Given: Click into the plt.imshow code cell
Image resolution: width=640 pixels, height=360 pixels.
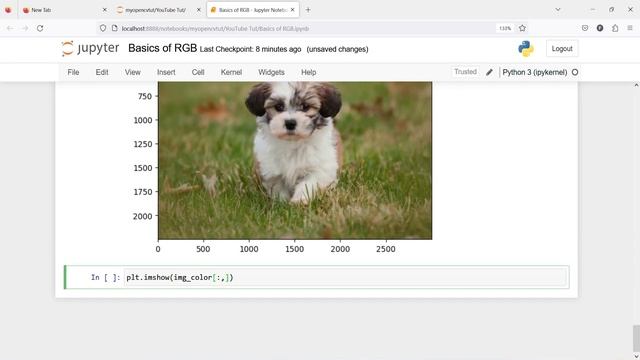Looking at the screenshot, I should click(346, 278).
